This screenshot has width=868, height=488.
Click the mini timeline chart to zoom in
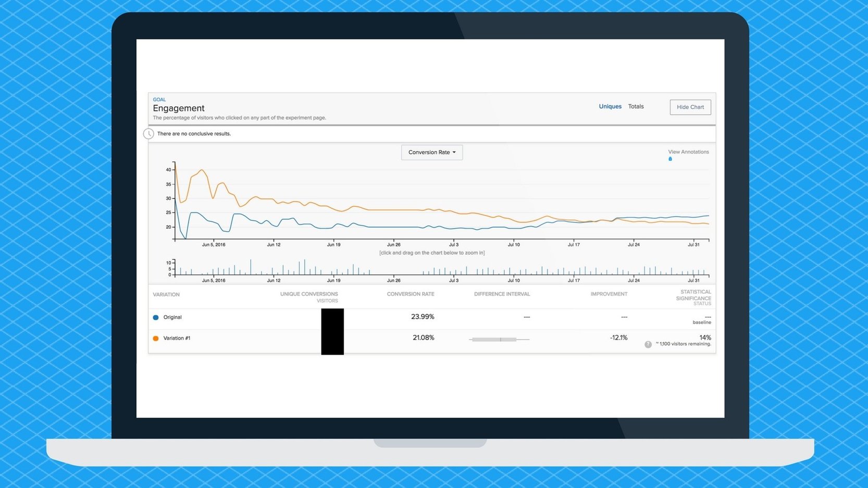(432, 268)
